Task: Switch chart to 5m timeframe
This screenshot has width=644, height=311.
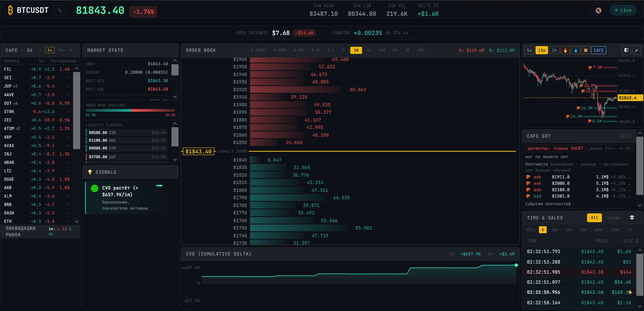Action: pyautogui.click(x=529, y=50)
